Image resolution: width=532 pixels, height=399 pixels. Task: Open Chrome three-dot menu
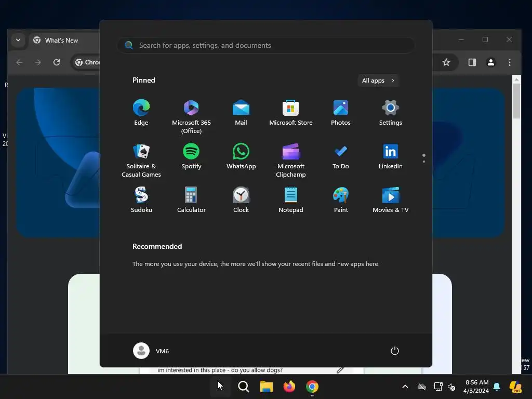click(509, 62)
